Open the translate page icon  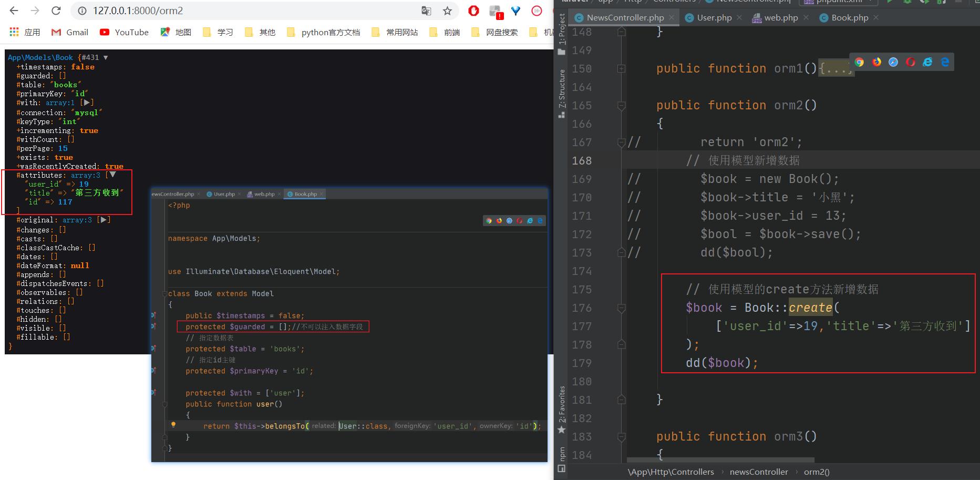[426, 11]
